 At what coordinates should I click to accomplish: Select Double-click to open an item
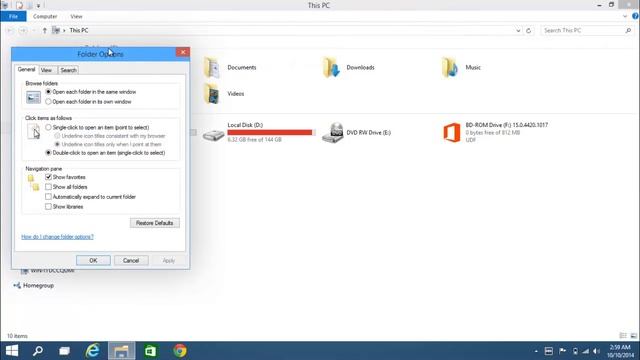tap(48, 153)
